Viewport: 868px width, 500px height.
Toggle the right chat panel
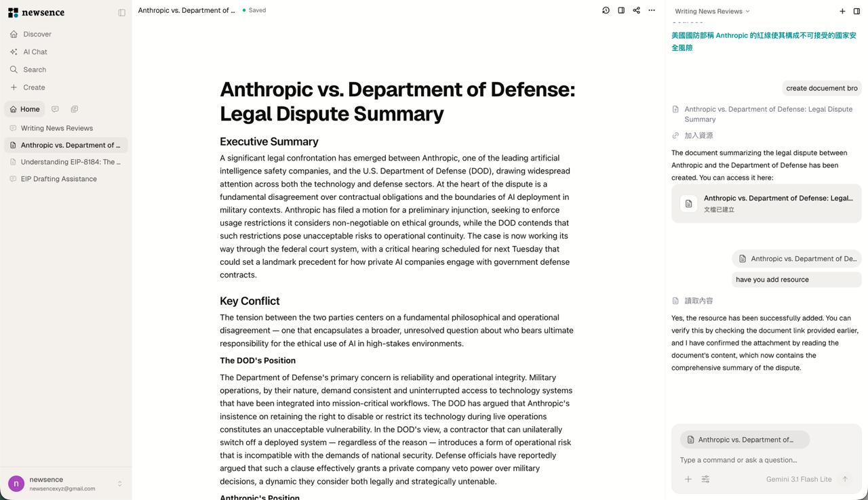(x=856, y=11)
